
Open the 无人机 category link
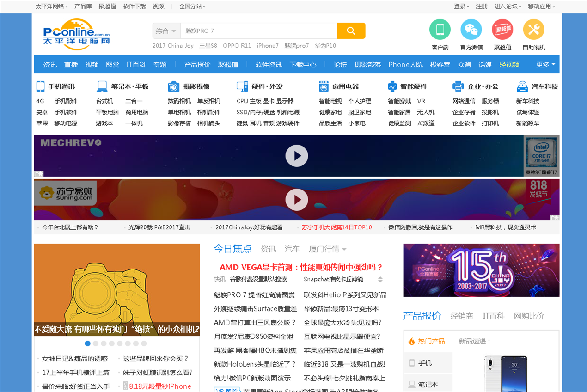click(426, 112)
